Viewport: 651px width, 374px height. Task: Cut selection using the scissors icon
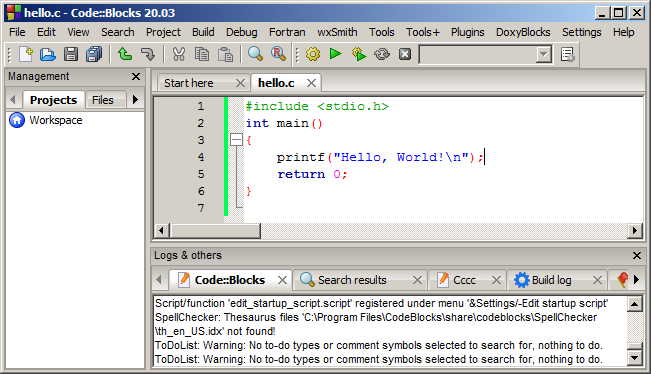[179, 54]
